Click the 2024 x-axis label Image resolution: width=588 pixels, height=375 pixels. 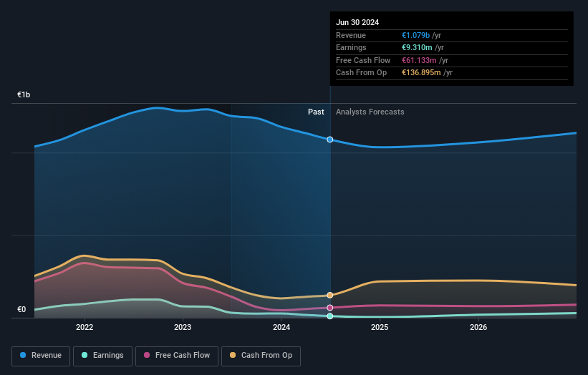coord(281,327)
